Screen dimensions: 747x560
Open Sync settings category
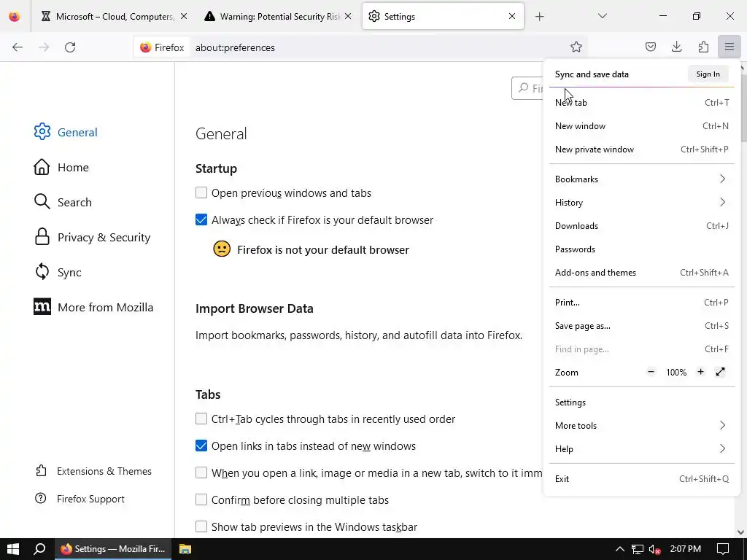58,272
